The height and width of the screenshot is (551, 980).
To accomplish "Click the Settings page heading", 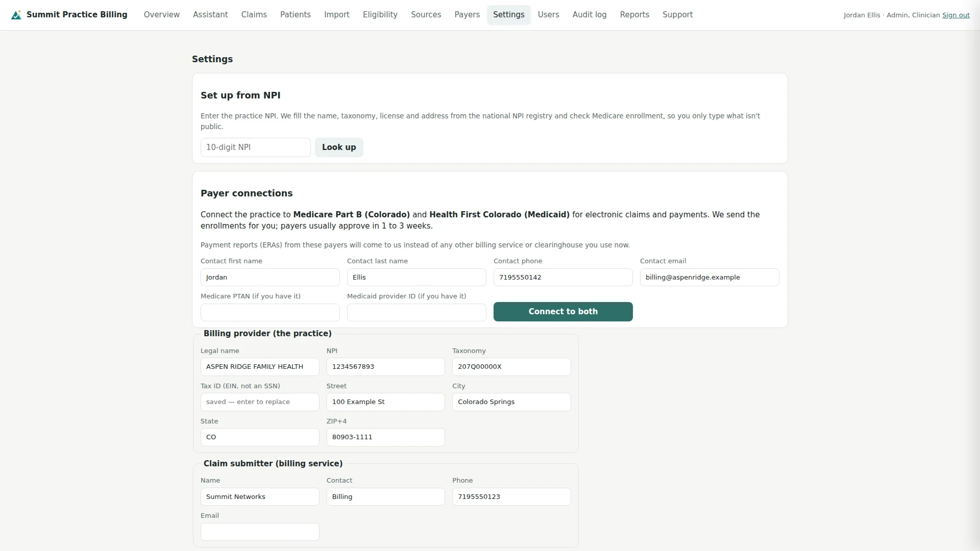I will click(x=212, y=59).
